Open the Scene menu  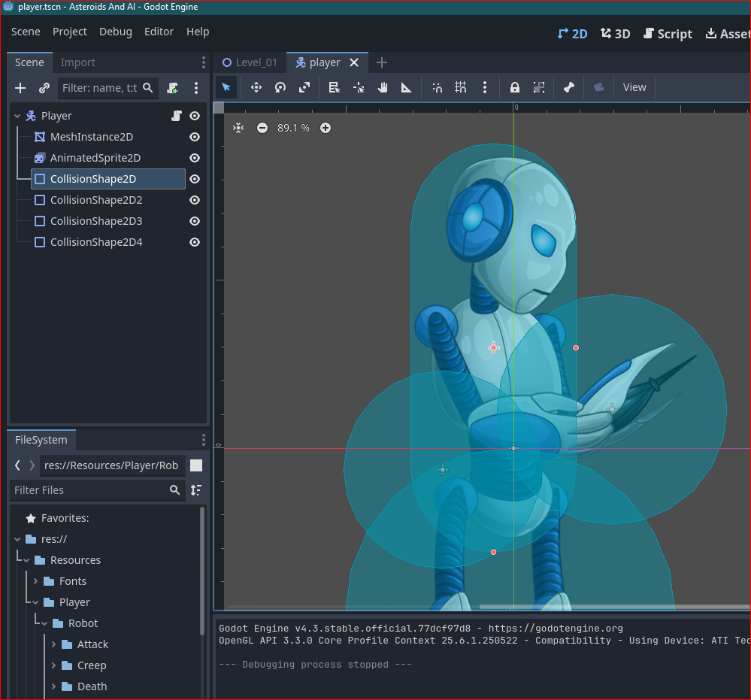(26, 32)
